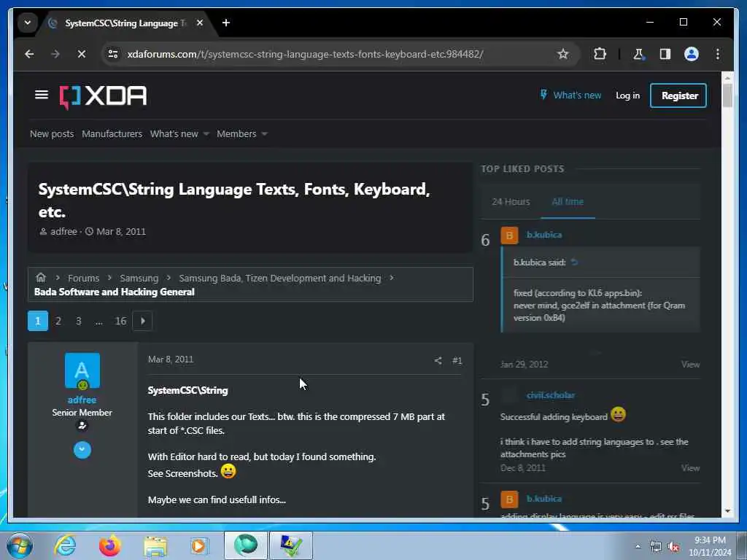Select page 1 in pagination

[38, 321]
